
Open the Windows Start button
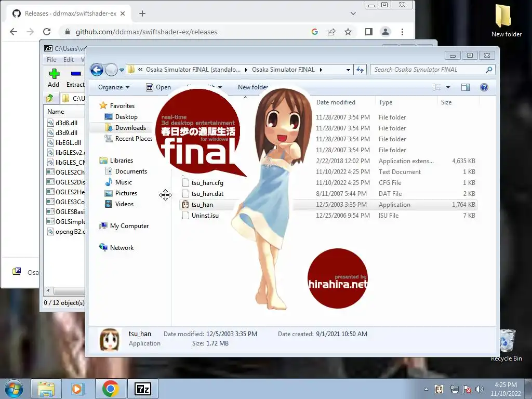click(14, 389)
